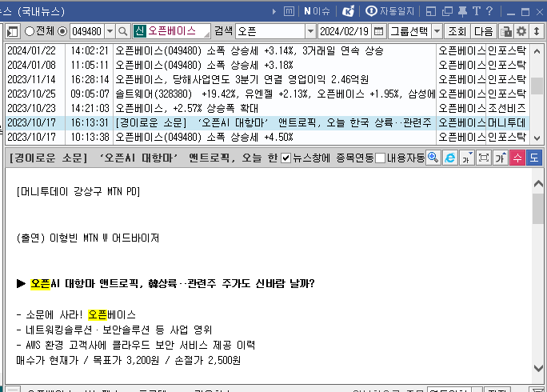Click the 다음 next button
The image size is (547, 392).
click(x=484, y=31)
